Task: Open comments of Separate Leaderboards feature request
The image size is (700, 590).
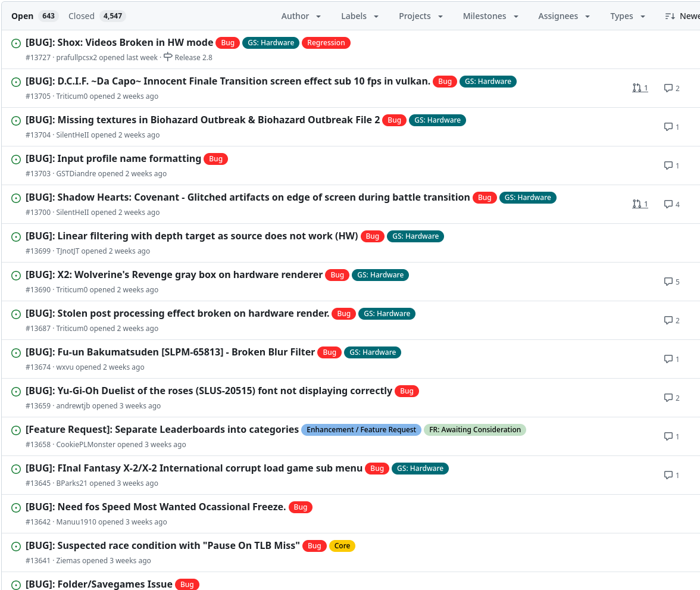Action: (x=672, y=436)
